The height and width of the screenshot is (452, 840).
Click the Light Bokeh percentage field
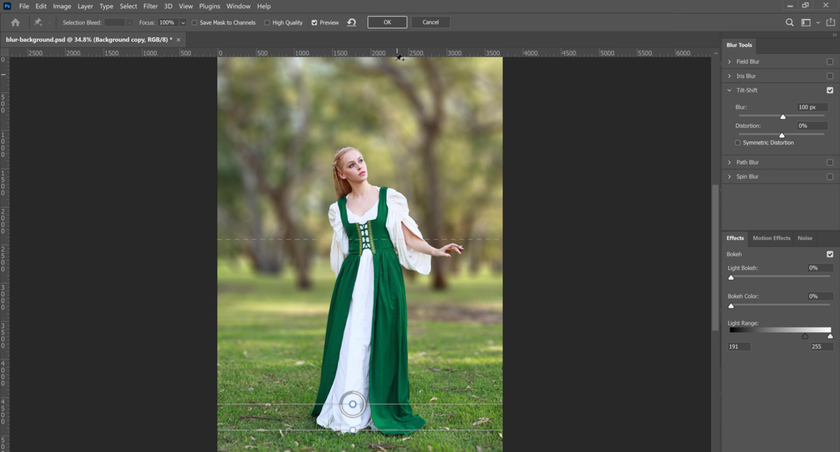click(x=820, y=268)
